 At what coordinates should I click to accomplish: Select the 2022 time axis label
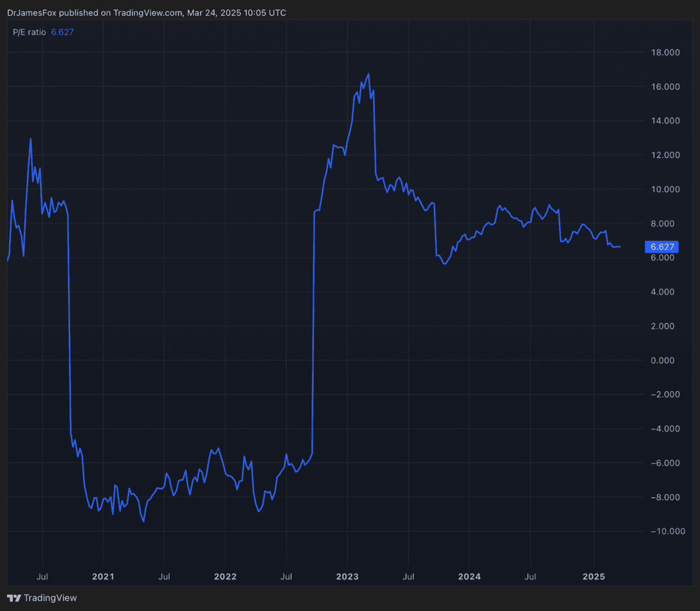pos(225,577)
